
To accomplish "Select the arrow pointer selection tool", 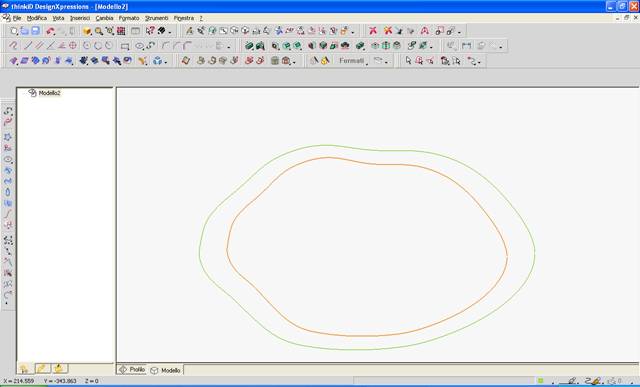I will pos(409,61).
